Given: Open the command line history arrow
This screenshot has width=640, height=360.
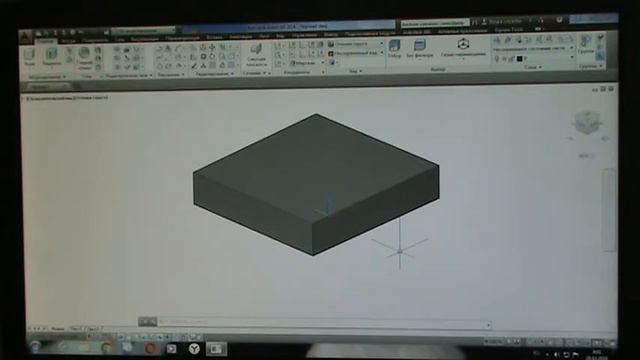Looking at the screenshot, I should pyautogui.click(x=489, y=325).
